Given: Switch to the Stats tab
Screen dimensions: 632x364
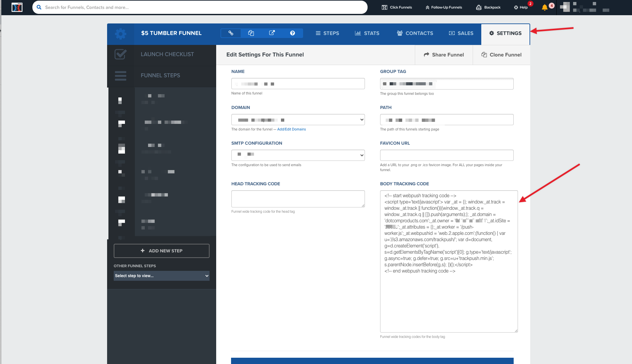Looking at the screenshot, I should click(367, 33).
